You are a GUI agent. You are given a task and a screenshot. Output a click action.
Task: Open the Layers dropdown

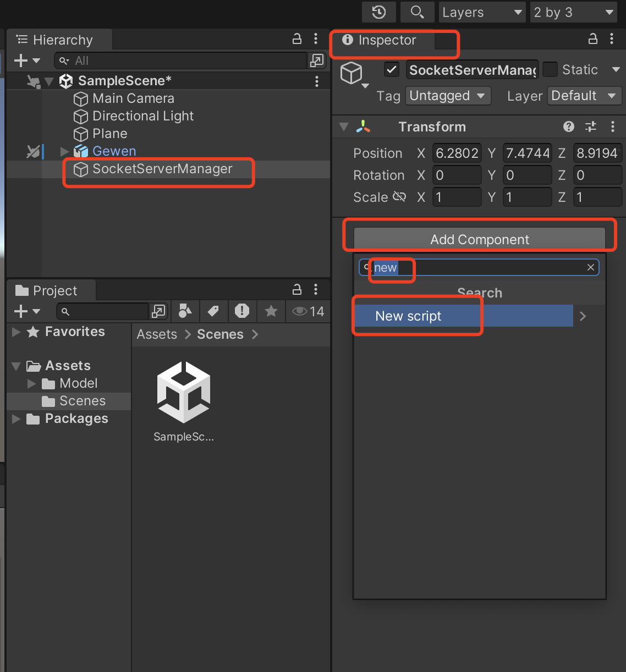[x=482, y=12]
